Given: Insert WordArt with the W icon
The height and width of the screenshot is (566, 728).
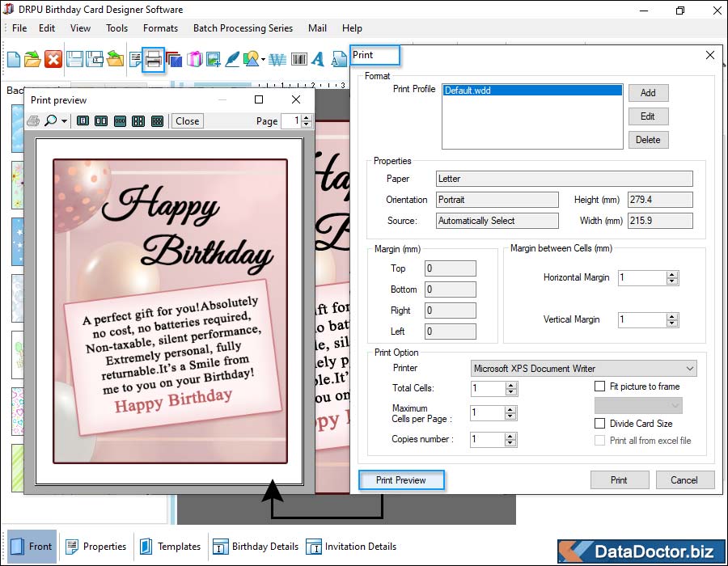Looking at the screenshot, I should pos(277,59).
